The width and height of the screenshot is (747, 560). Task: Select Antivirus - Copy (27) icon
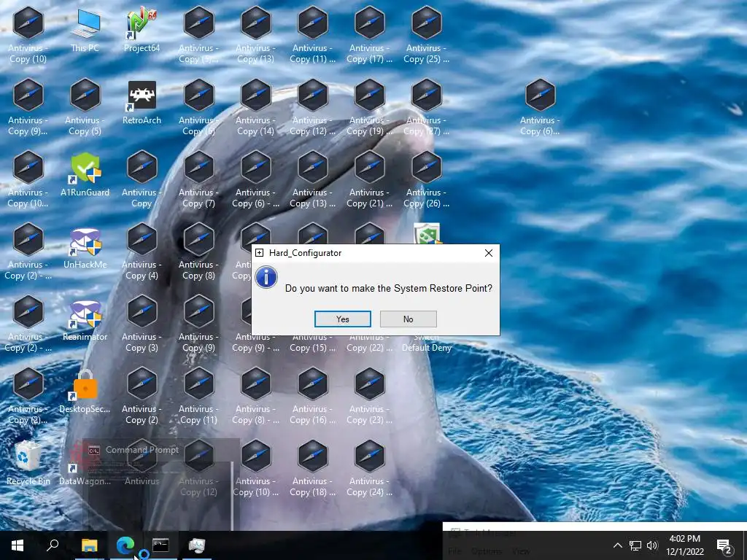pos(426,109)
